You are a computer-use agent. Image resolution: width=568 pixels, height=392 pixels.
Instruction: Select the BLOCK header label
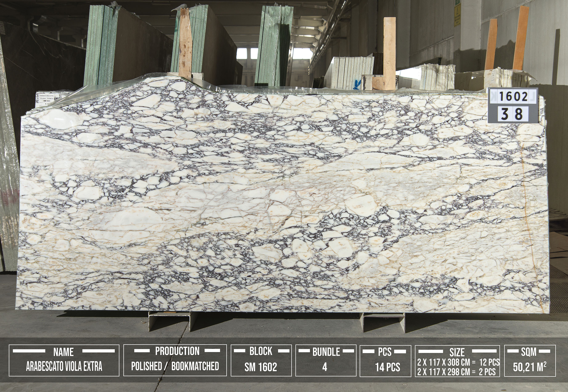point(261,351)
